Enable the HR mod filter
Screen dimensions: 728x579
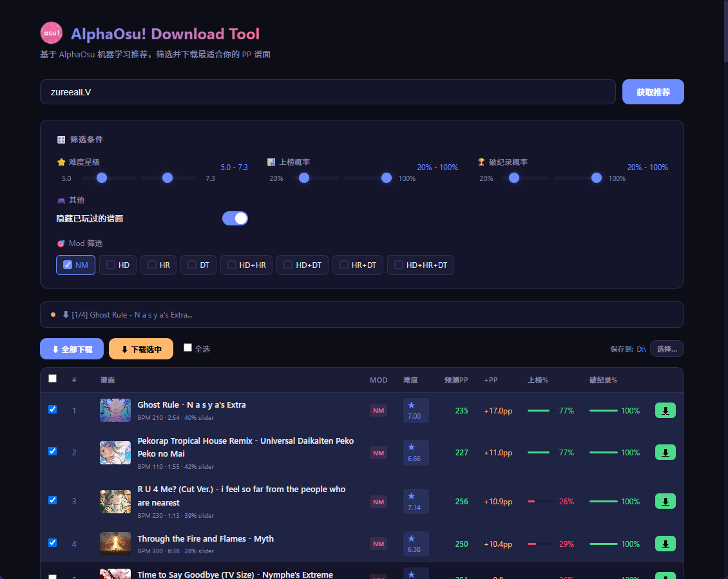tap(158, 265)
